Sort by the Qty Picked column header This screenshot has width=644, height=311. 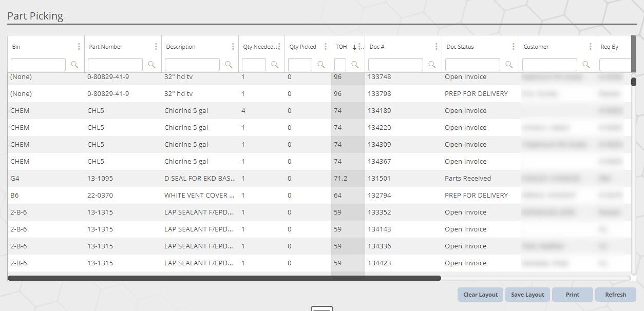[x=303, y=47]
